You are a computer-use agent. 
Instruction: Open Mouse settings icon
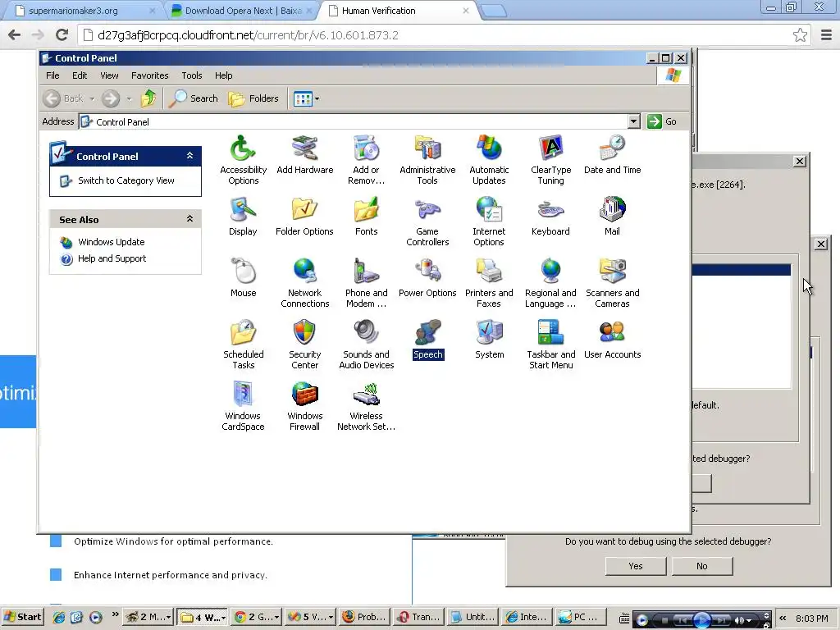(243, 277)
